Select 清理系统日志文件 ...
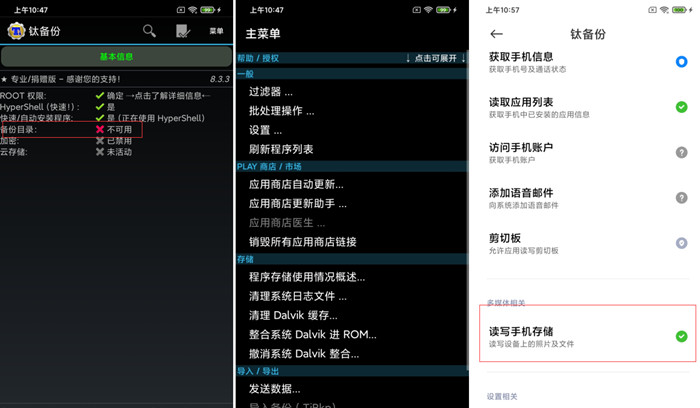 tap(352, 296)
